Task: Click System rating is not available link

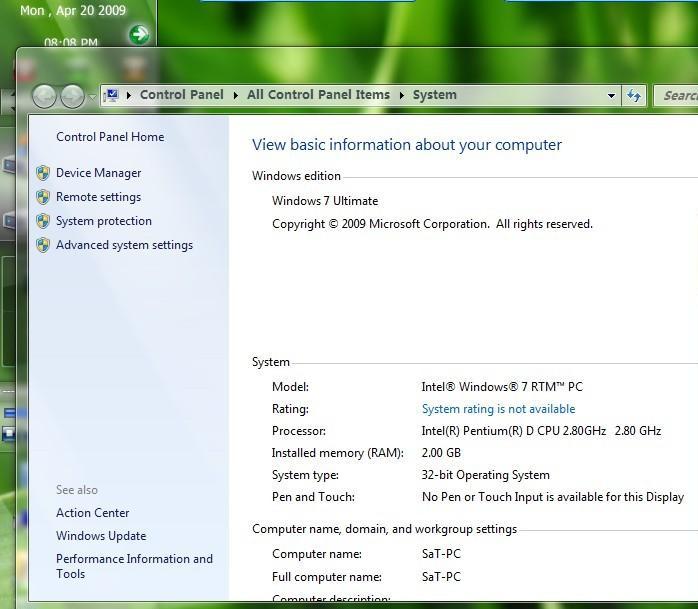Action: 499,409
